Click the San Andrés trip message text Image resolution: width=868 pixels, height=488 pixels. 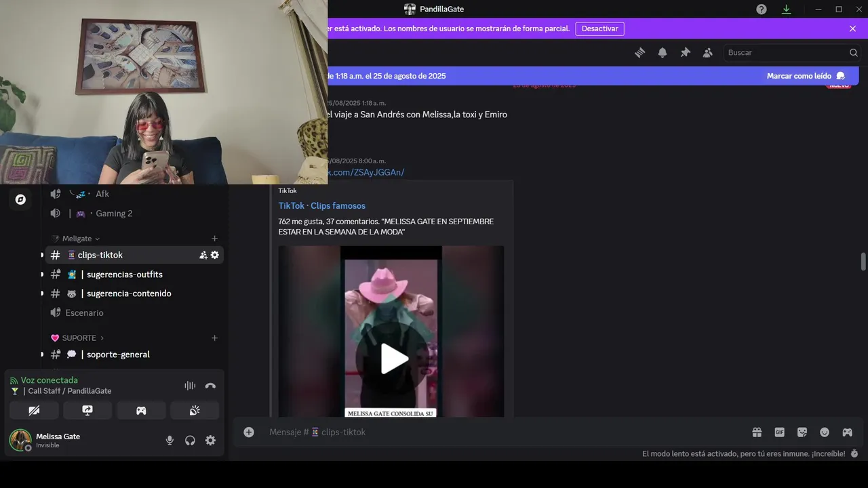417,115
